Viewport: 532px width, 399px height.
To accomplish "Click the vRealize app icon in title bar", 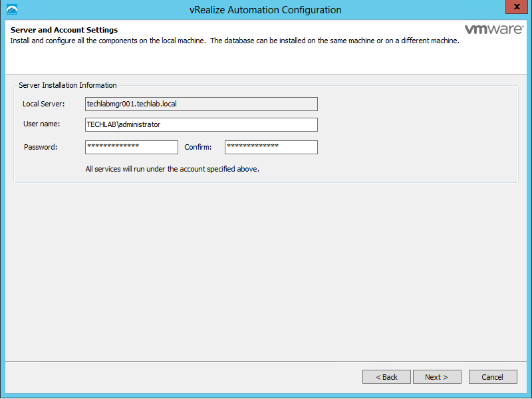I will pos(12,9).
